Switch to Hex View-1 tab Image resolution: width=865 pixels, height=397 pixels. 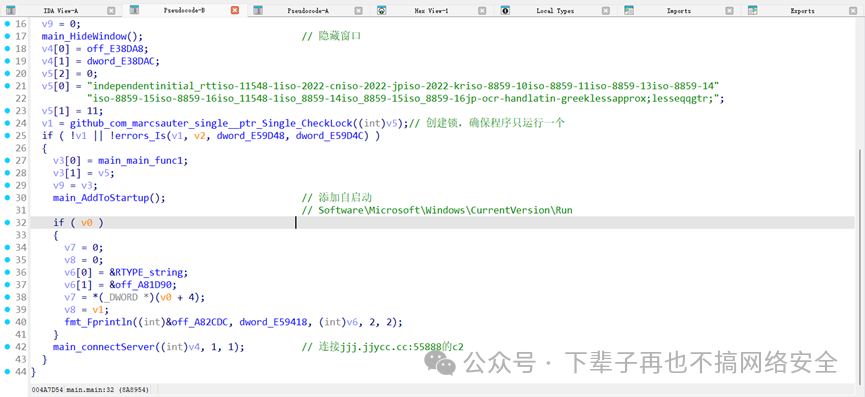pos(431,10)
